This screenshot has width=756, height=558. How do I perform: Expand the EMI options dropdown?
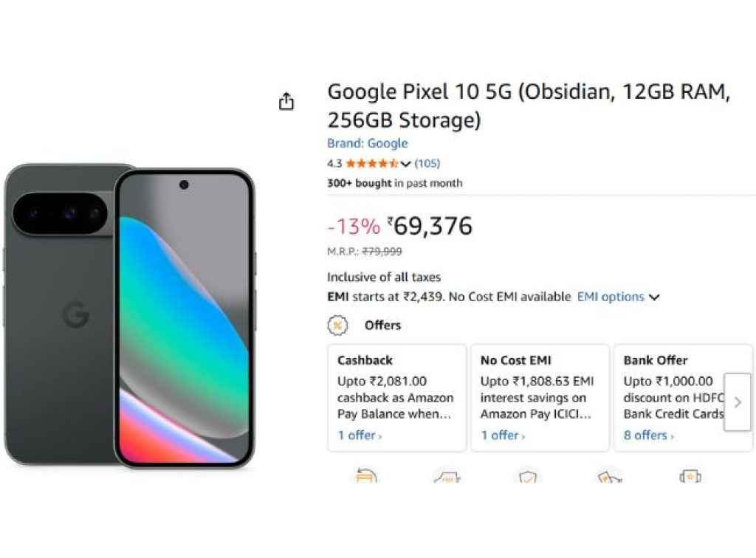coord(616,297)
